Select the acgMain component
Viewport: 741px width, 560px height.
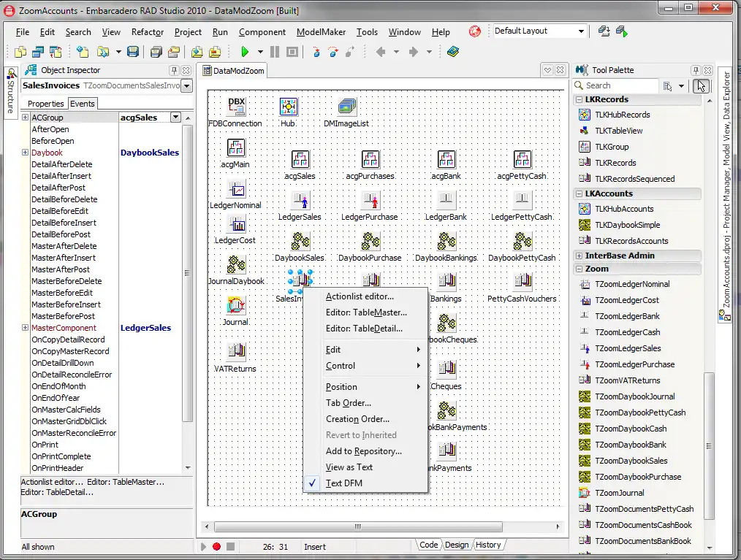(x=236, y=147)
